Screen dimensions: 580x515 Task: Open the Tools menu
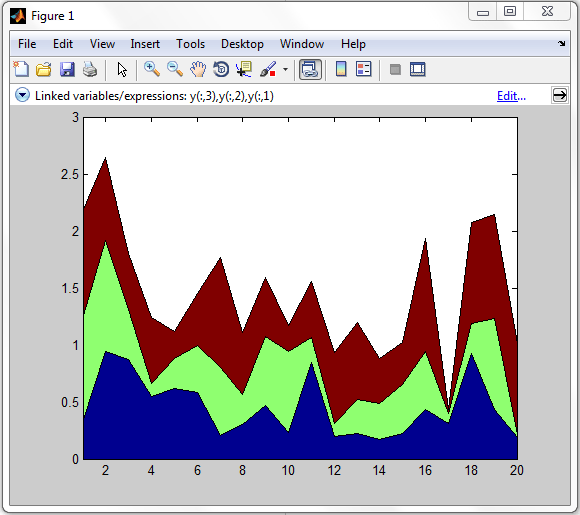coord(190,44)
